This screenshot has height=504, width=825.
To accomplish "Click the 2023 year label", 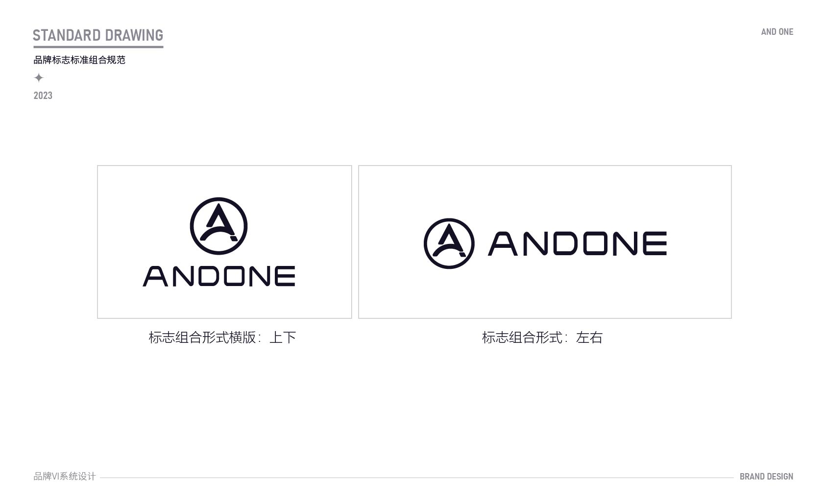I will click(43, 96).
